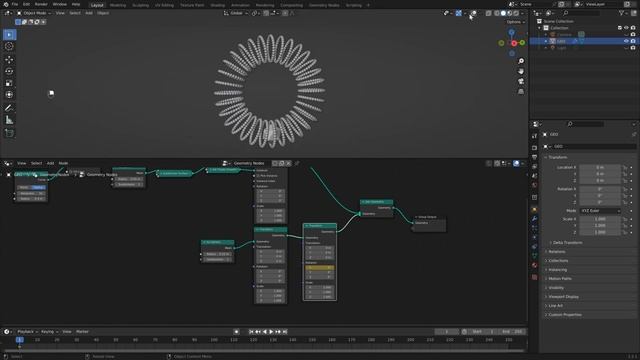The width and height of the screenshot is (640, 360).
Task: Select the Measure tool
Action: point(9,120)
